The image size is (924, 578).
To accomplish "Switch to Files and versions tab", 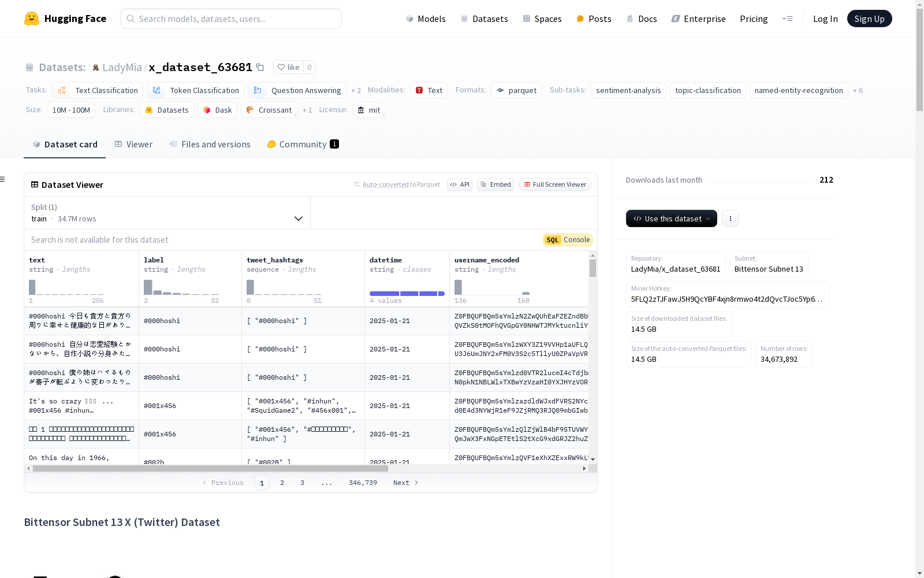I will [210, 144].
